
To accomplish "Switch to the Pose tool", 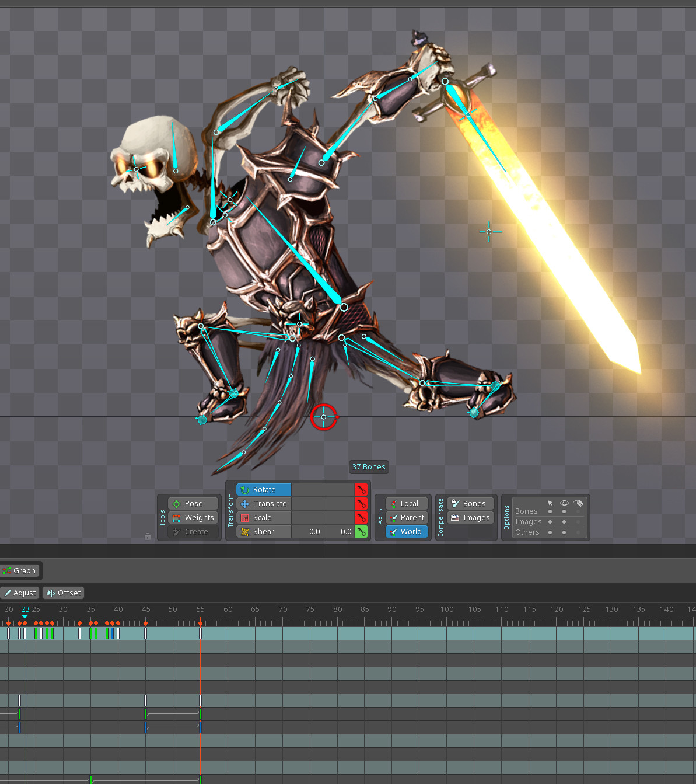I will click(x=193, y=503).
